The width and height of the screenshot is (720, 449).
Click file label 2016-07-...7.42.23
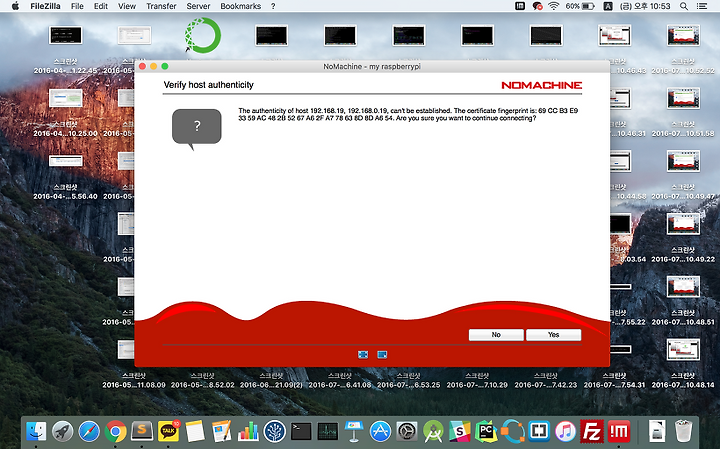click(x=546, y=385)
